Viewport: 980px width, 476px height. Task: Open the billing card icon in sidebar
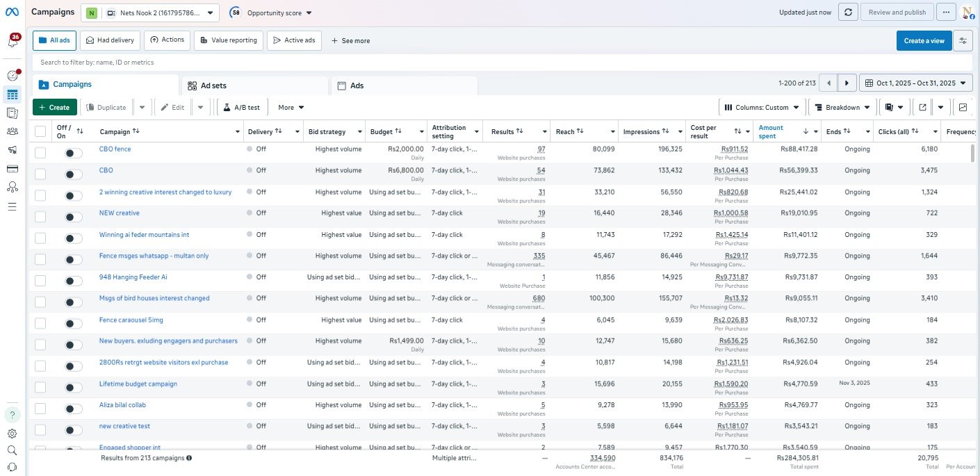(12, 169)
